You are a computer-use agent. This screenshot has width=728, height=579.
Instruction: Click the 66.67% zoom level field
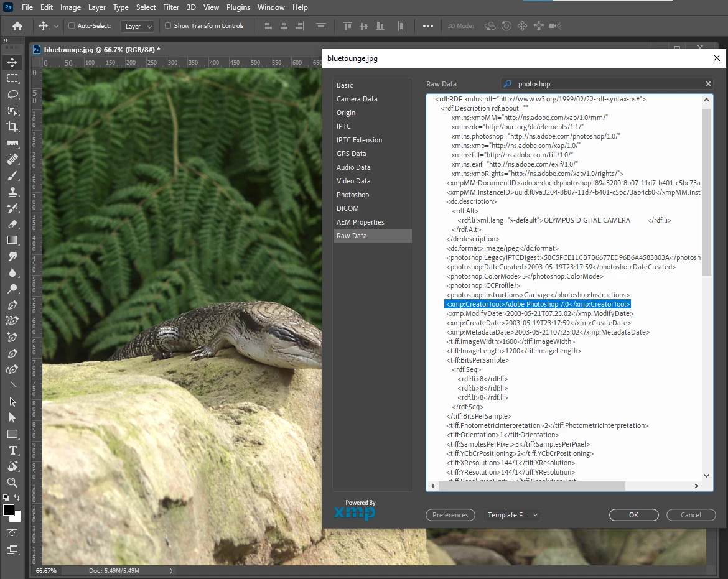[x=46, y=571]
